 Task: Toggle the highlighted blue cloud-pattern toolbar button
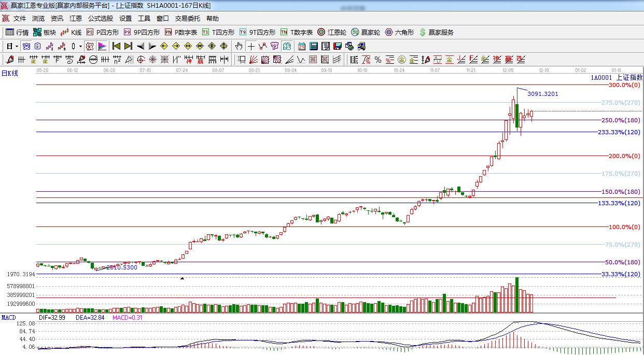coord(26,46)
